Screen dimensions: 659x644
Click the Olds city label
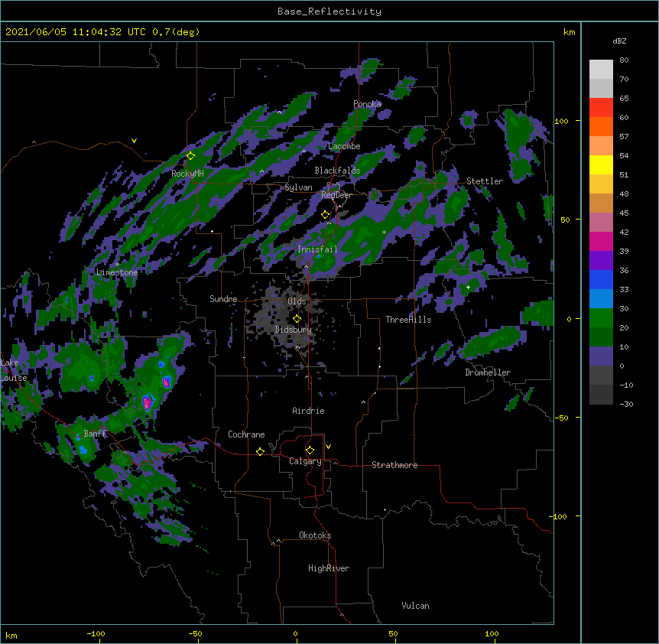click(x=297, y=301)
